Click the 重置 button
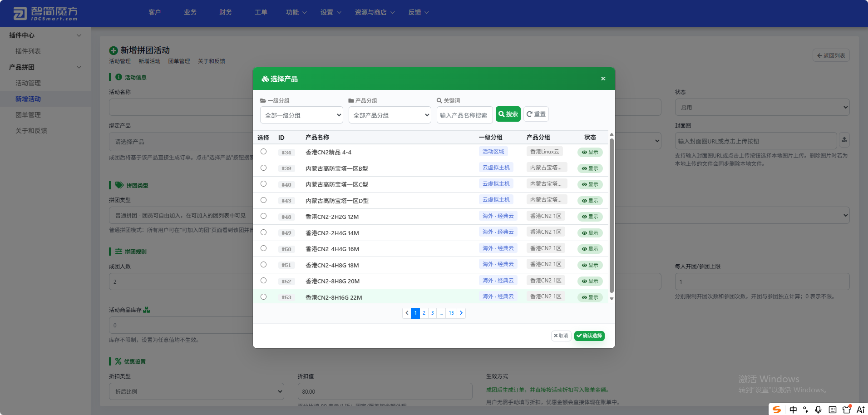Image resolution: width=868 pixels, height=415 pixels. [536, 114]
